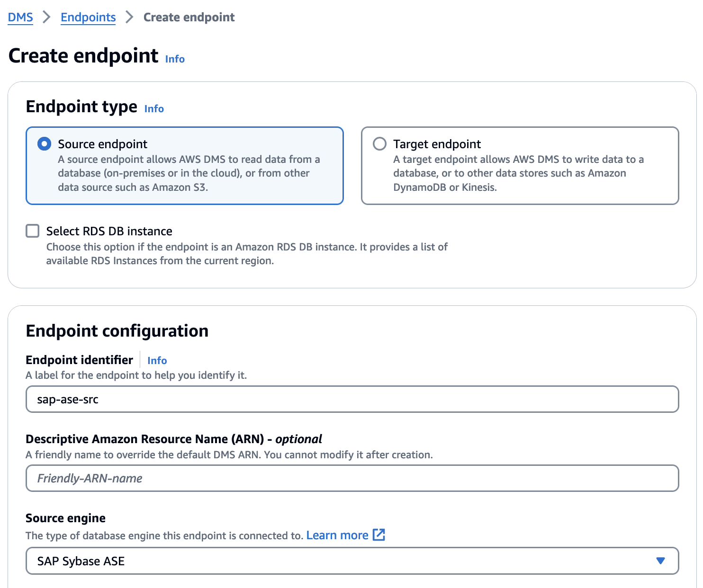This screenshot has height=588, width=703.
Task: Open the Learn more link
Action: pyautogui.click(x=337, y=535)
